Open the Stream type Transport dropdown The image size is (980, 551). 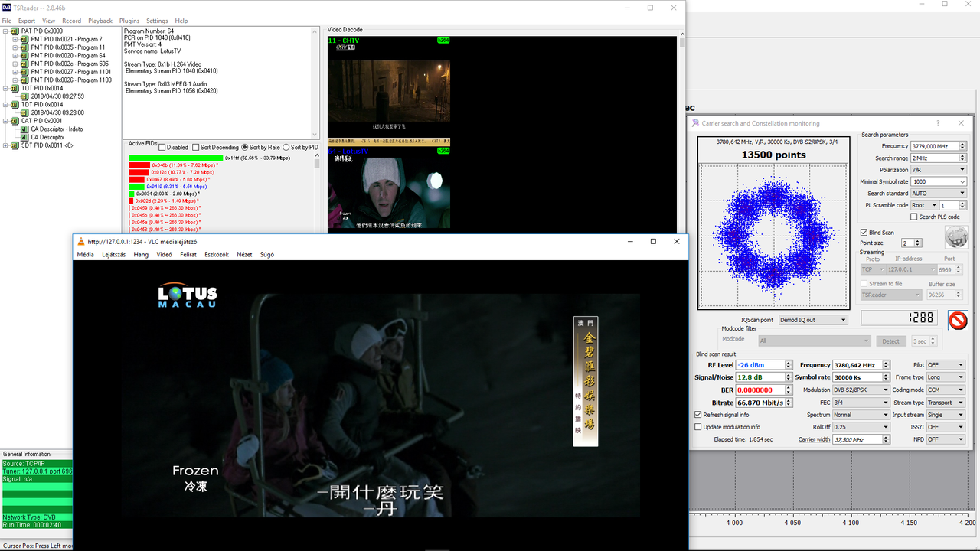[x=946, y=403]
